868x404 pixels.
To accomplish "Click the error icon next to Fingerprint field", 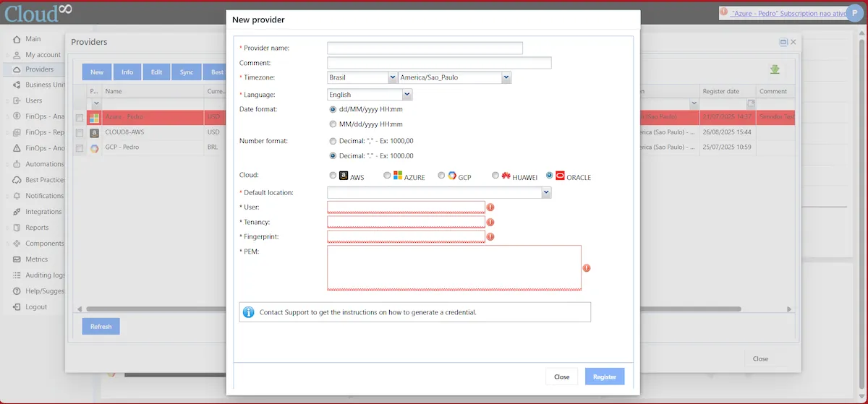I will 490,236.
